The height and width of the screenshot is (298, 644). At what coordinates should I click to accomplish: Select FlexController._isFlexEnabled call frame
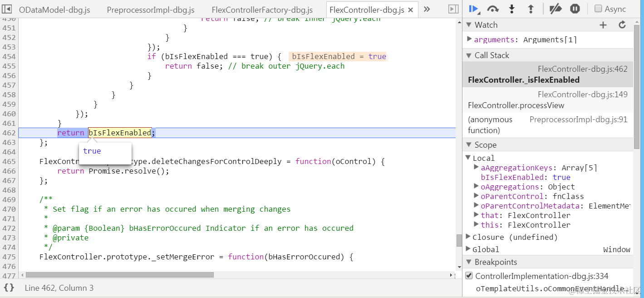point(547,74)
